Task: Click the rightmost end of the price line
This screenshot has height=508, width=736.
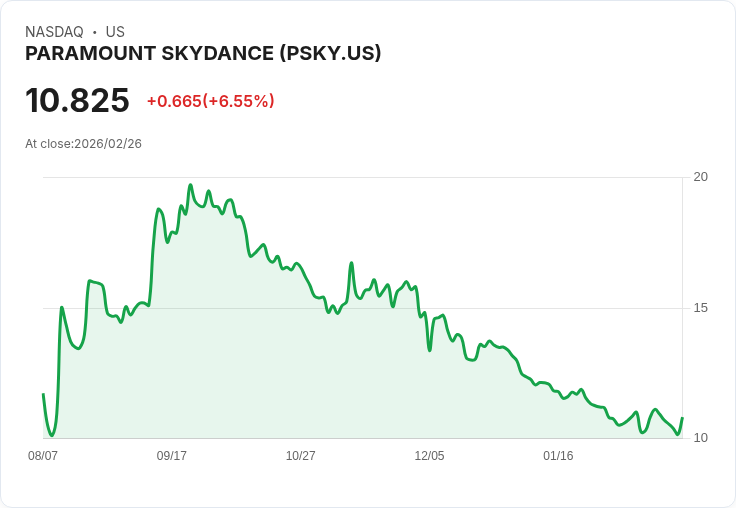Action: [682, 418]
